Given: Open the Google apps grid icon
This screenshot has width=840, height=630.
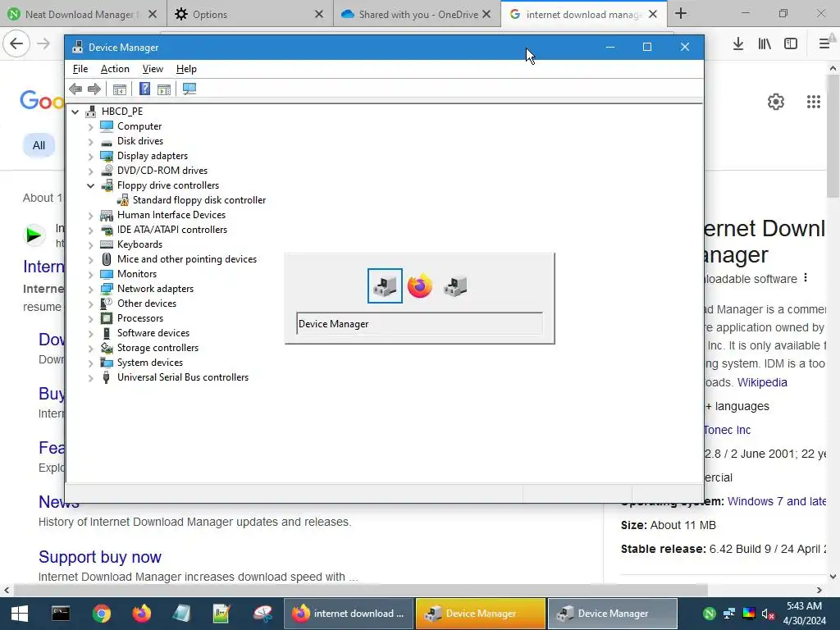Looking at the screenshot, I should click(x=813, y=101).
